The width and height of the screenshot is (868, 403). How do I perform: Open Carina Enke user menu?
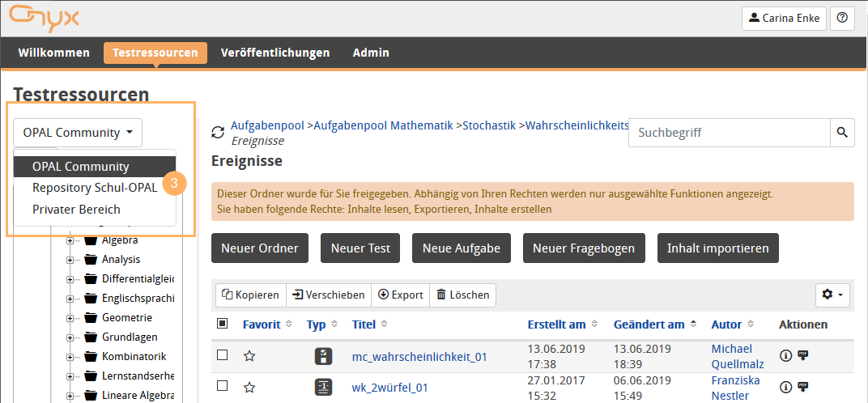[785, 19]
